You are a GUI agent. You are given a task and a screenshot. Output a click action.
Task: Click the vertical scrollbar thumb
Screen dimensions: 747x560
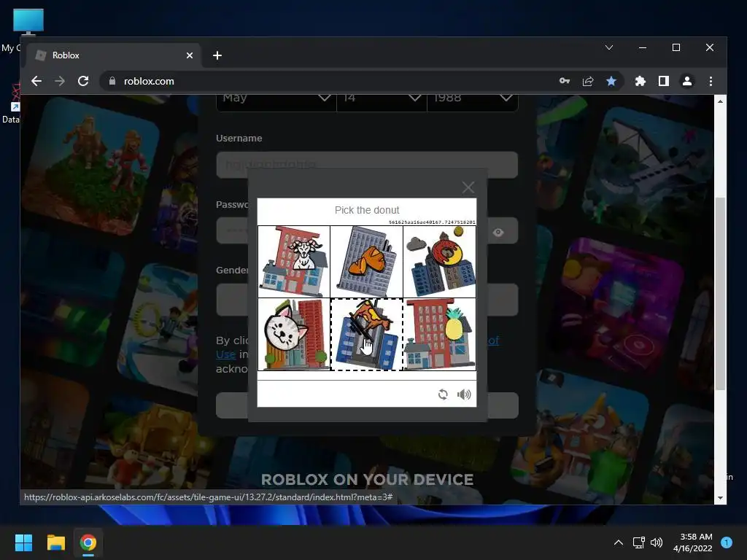coord(720,294)
